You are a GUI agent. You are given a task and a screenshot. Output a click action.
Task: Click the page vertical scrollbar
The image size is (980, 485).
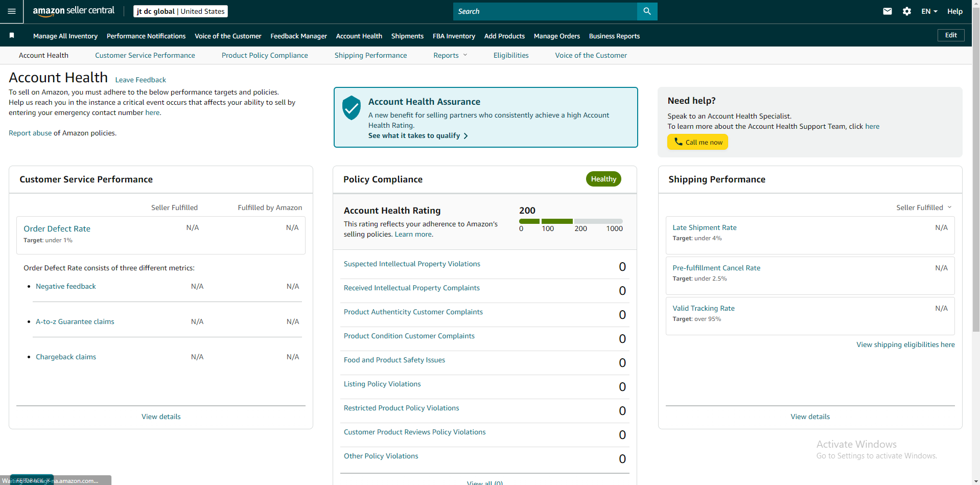pos(976,169)
